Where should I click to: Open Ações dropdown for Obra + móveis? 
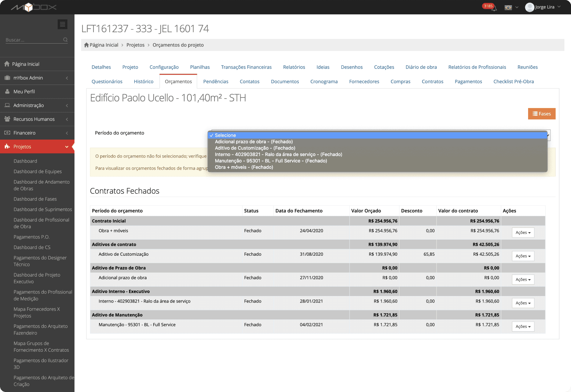pyautogui.click(x=523, y=233)
